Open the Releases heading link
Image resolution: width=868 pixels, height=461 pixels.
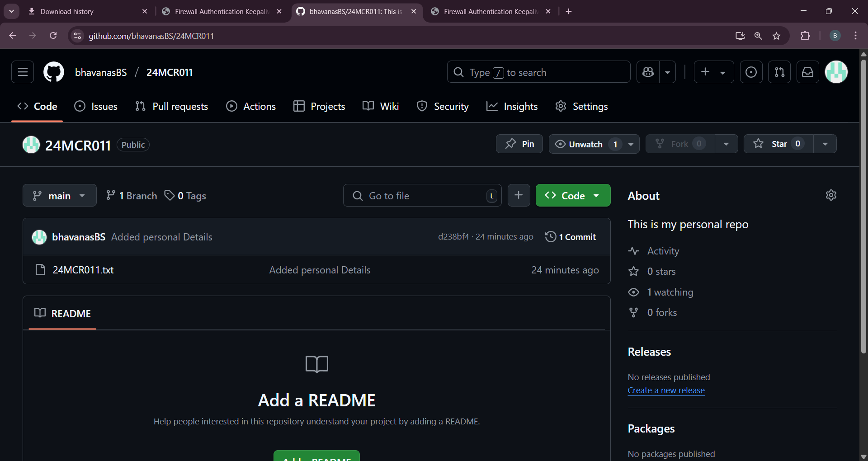click(649, 352)
